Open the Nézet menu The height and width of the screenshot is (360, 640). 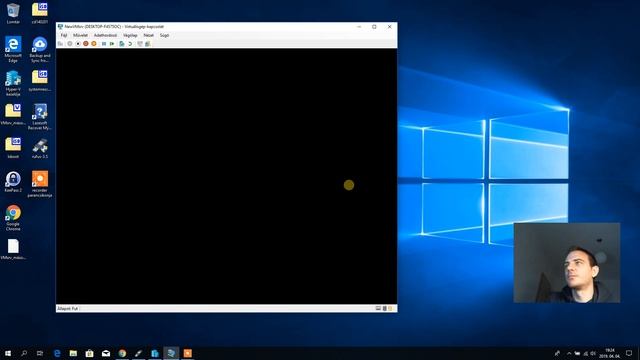click(x=149, y=36)
